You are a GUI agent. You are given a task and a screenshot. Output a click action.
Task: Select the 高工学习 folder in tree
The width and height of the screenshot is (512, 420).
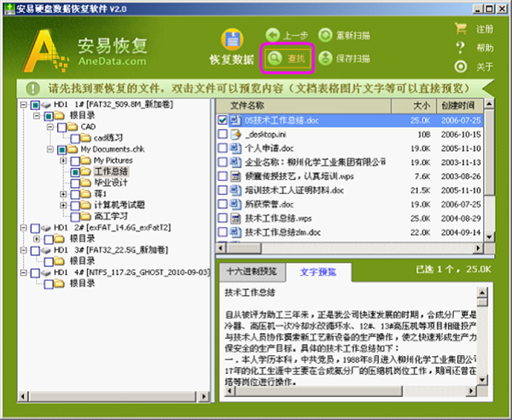[x=112, y=216]
